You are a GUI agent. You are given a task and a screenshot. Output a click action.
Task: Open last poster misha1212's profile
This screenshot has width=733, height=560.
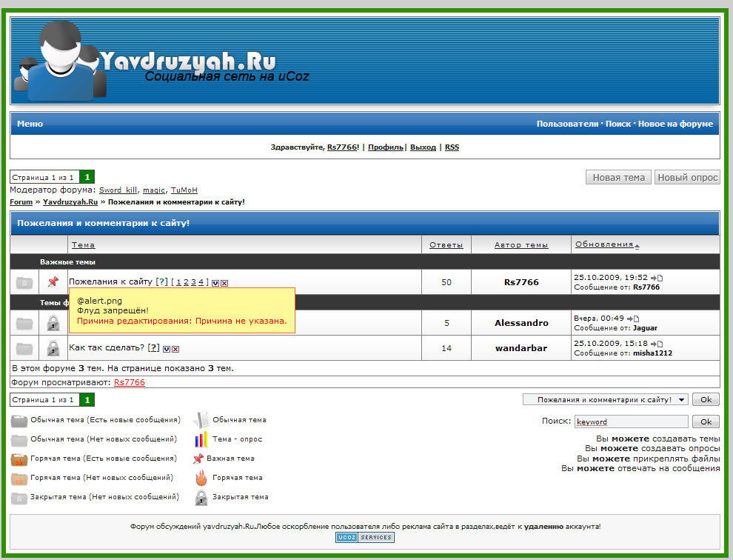[x=652, y=353]
